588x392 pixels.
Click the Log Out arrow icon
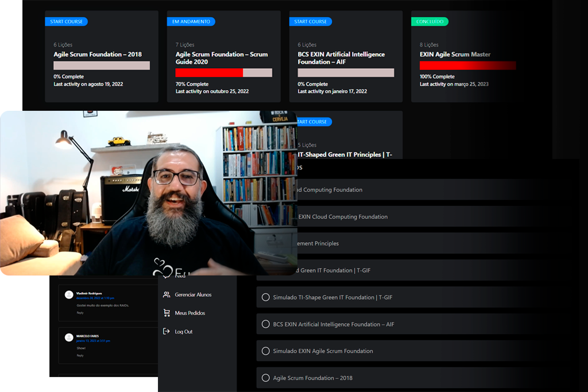tap(167, 332)
